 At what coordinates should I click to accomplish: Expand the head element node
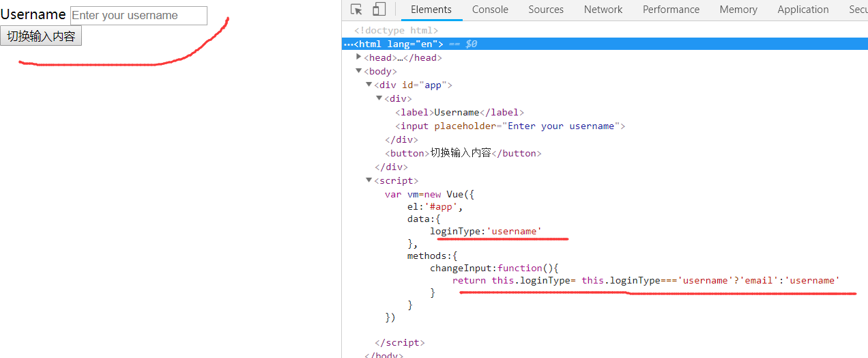[x=359, y=57]
